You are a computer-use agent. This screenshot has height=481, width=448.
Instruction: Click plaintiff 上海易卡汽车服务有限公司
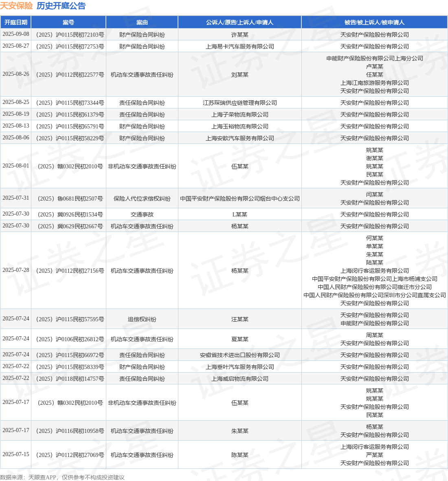click(x=239, y=46)
